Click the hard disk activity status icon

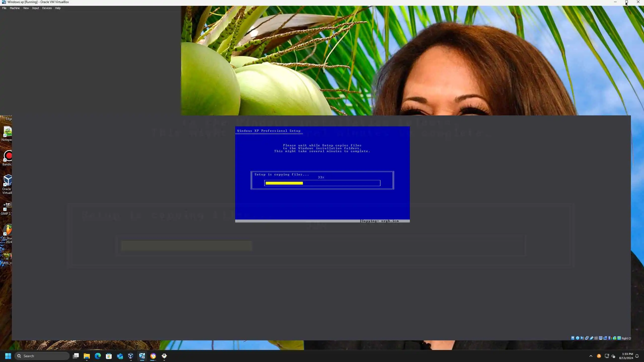tap(573, 338)
